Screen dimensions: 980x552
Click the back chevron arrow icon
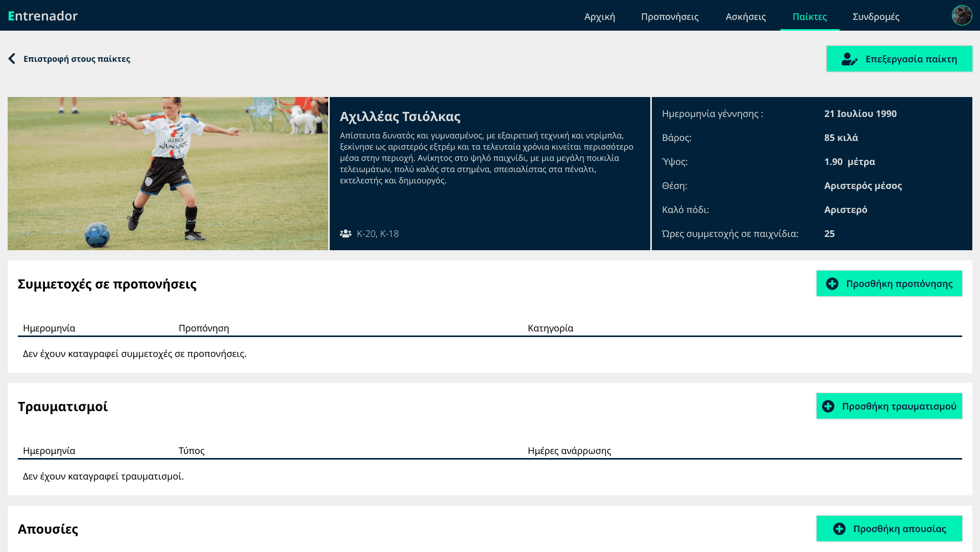pos(12,59)
